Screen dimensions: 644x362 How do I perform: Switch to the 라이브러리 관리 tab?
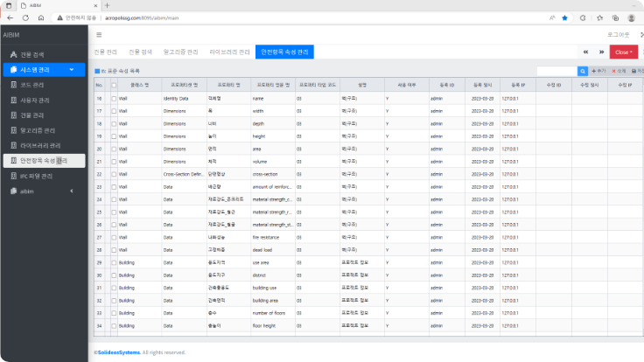[x=229, y=52]
